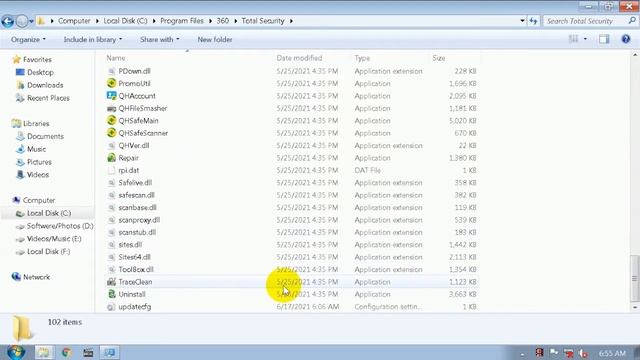Select Favorites in navigation pane
The height and width of the screenshot is (360, 640).
[37, 60]
